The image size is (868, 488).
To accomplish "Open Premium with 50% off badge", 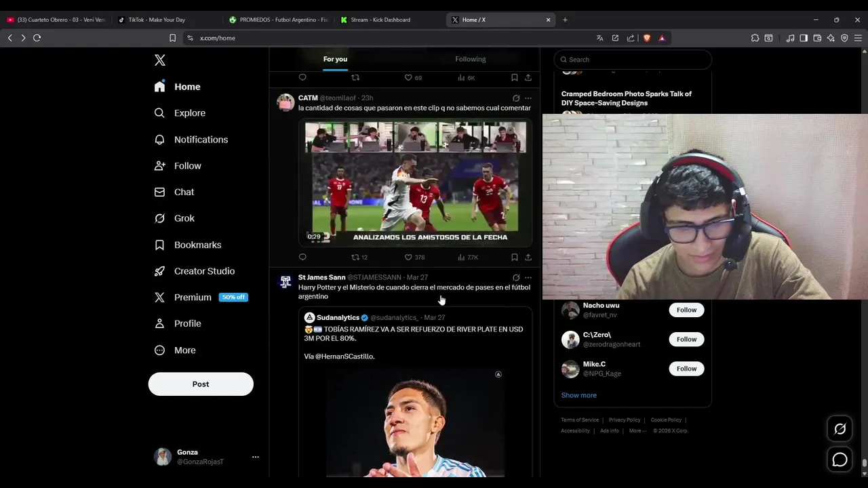I will coord(201,298).
